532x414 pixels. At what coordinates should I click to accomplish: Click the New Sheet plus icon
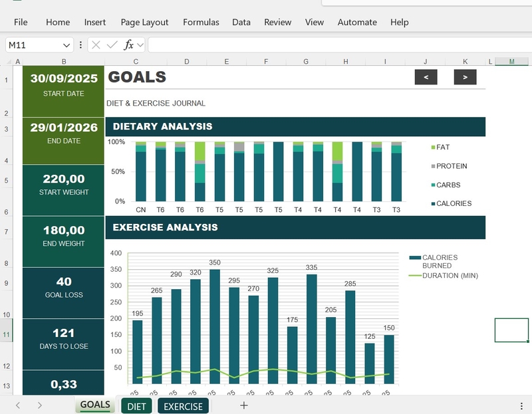point(243,405)
